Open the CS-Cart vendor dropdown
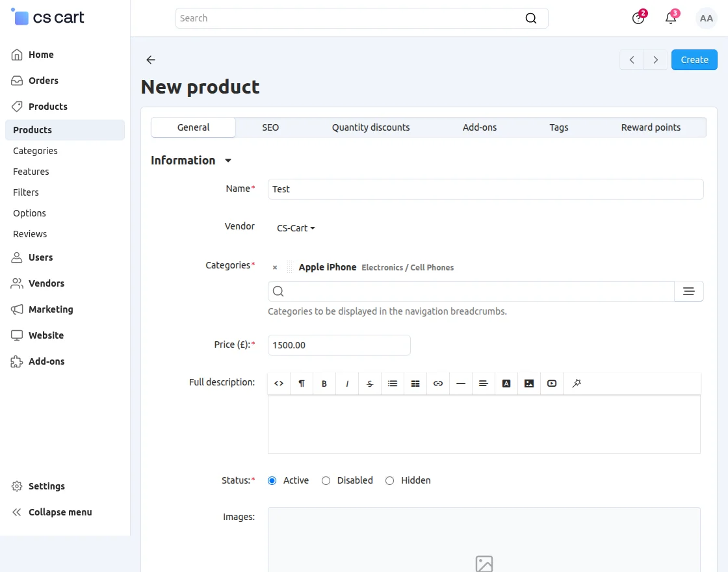The height and width of the screenshot is (572, 728). (296, 228)
